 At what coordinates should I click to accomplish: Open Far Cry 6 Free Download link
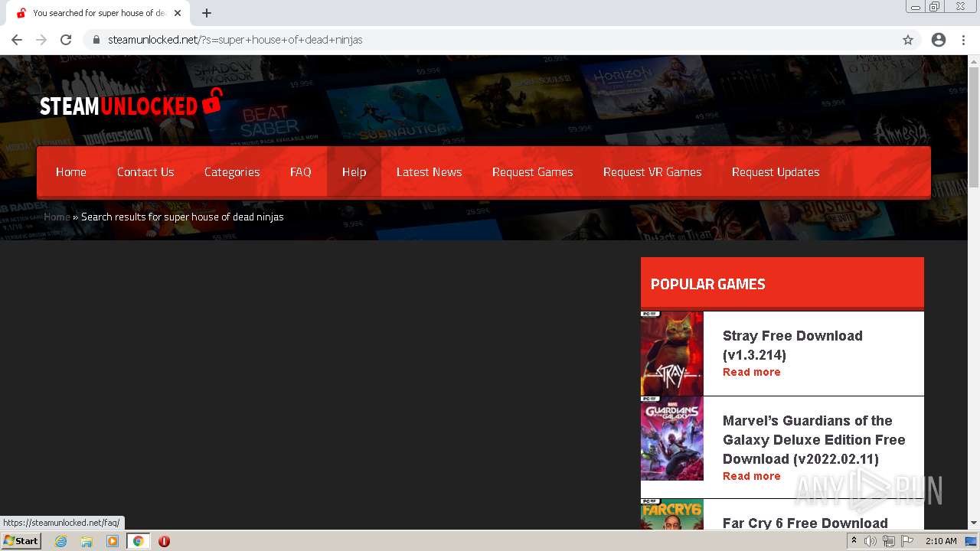(x=805, y=523)
